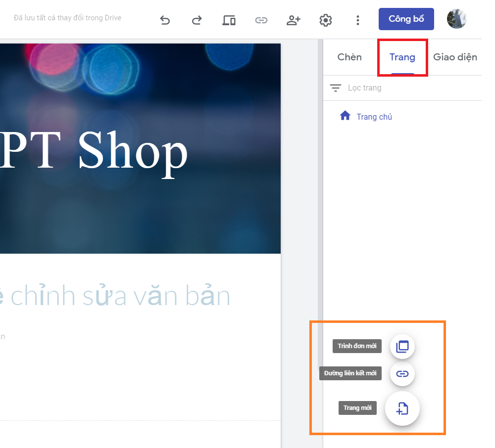The height and width of the screenshot is (448, 495).
Task: Open the Trang chủ page link
Action: [x=374, y=116]
